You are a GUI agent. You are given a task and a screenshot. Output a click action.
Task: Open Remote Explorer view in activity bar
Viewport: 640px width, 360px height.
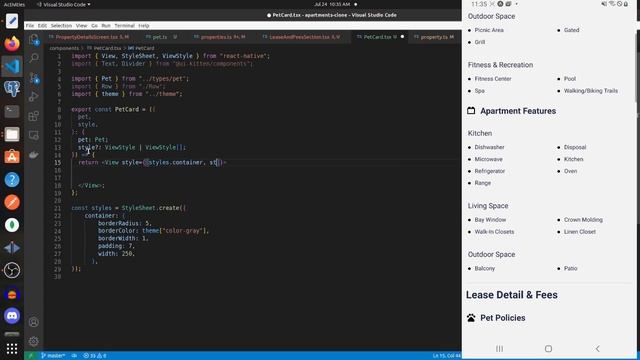(34, 135)
